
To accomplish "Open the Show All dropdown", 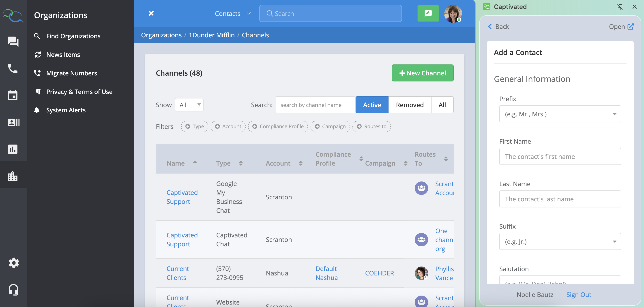I will [x=189, y=105].
